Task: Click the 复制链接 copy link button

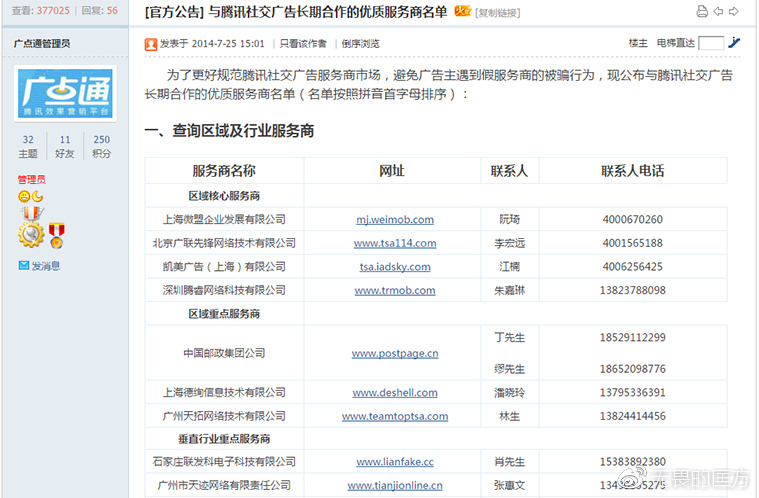Action: (498, 13)
